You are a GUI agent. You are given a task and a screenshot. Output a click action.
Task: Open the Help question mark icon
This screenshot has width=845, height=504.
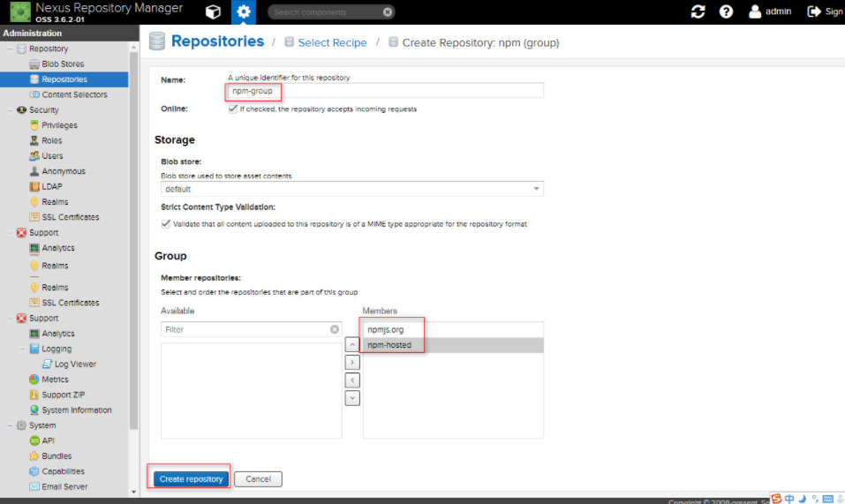click(x=726, y=11)
